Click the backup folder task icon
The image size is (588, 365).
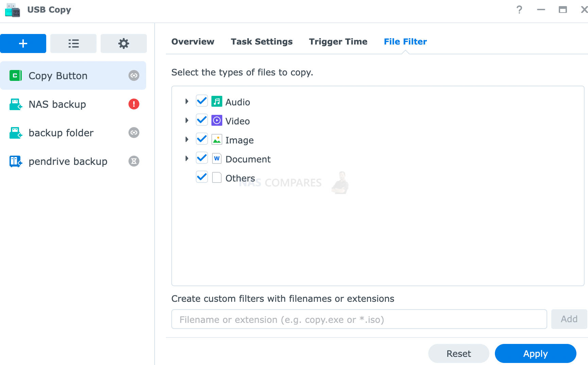pos(16,133)
